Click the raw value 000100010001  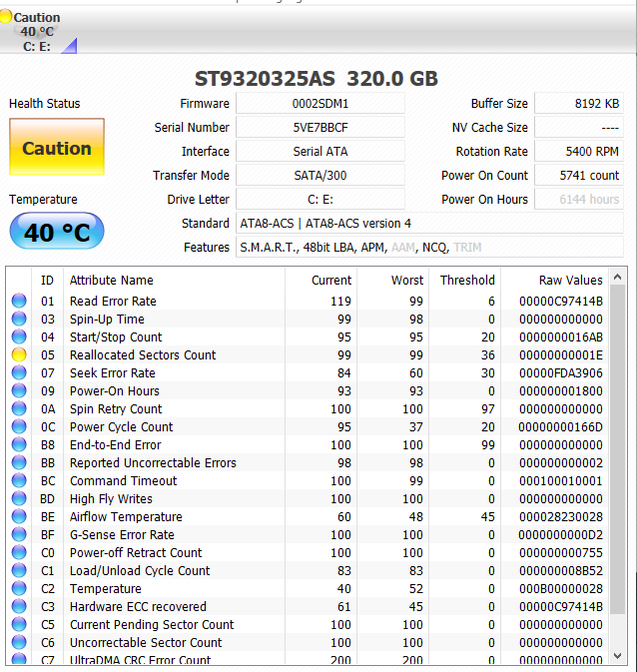(x=561, y=481)
